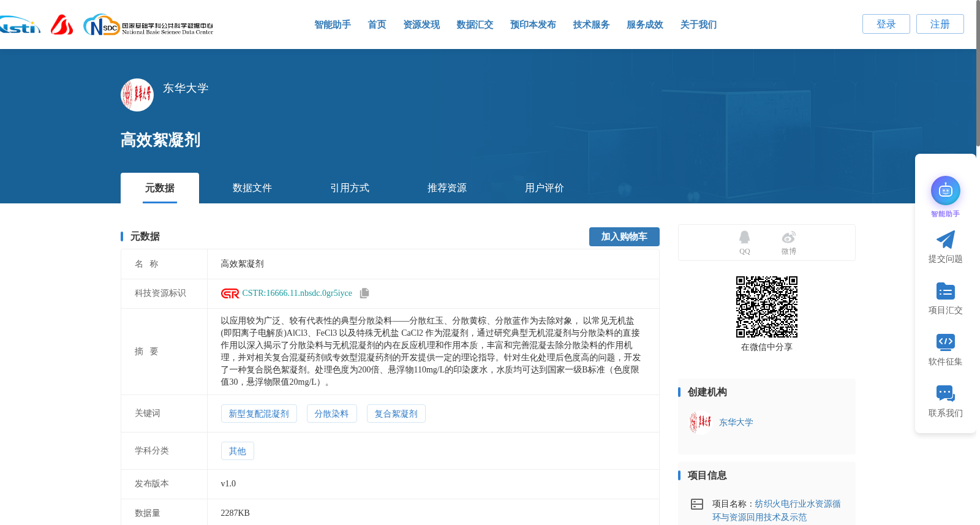Click the 注册 button
The height and width of the screenshot is (525, 980).
[940, 24]
